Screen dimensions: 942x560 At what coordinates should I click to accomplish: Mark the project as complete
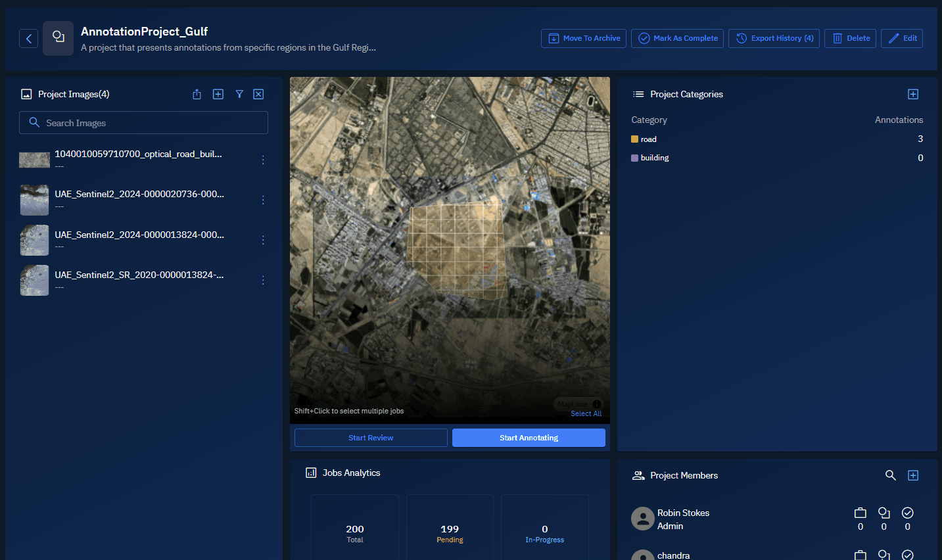[x=677, y=38]
